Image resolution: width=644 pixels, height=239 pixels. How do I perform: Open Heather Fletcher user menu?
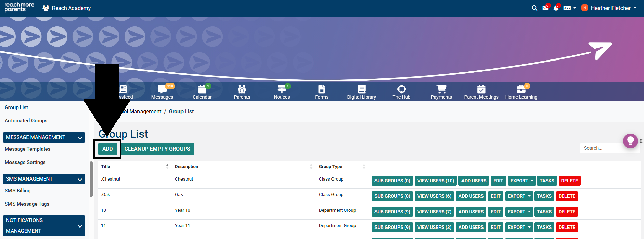609,8
